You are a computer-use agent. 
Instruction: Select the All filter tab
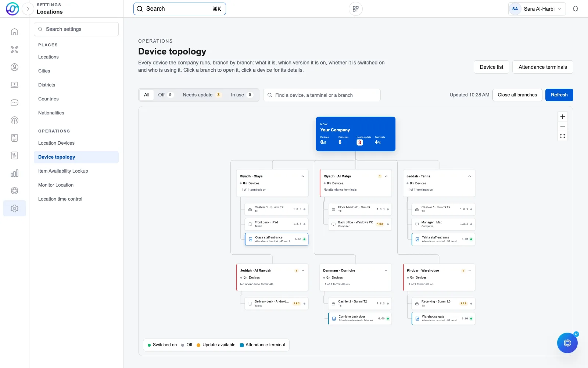coord(147,95)
